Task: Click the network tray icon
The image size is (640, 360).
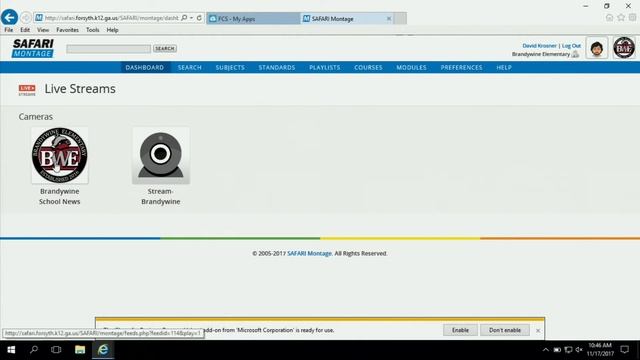Action: (x=568, y=350)
